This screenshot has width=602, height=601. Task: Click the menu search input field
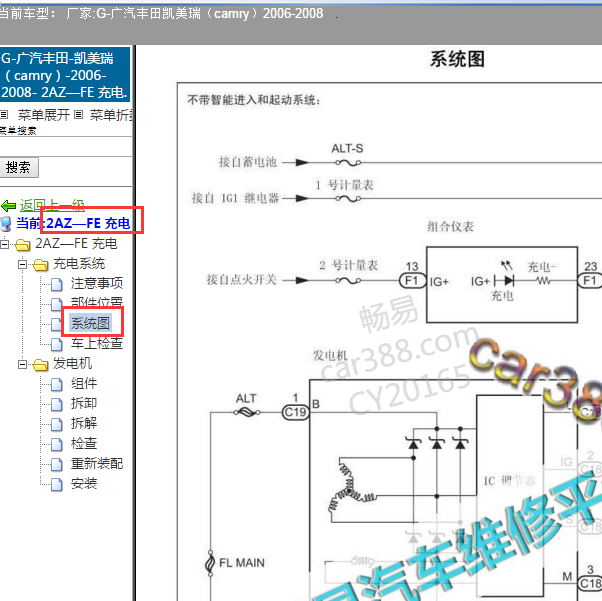point(66,146)
